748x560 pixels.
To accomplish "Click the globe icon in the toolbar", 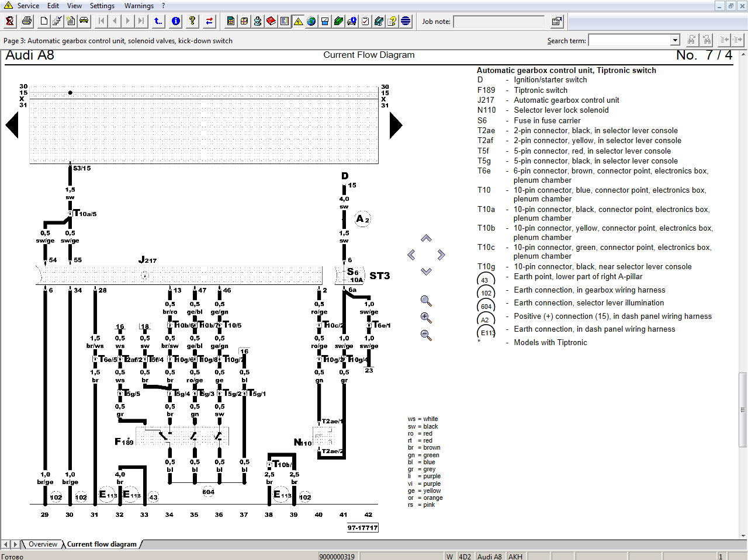I will pos(311,22).
